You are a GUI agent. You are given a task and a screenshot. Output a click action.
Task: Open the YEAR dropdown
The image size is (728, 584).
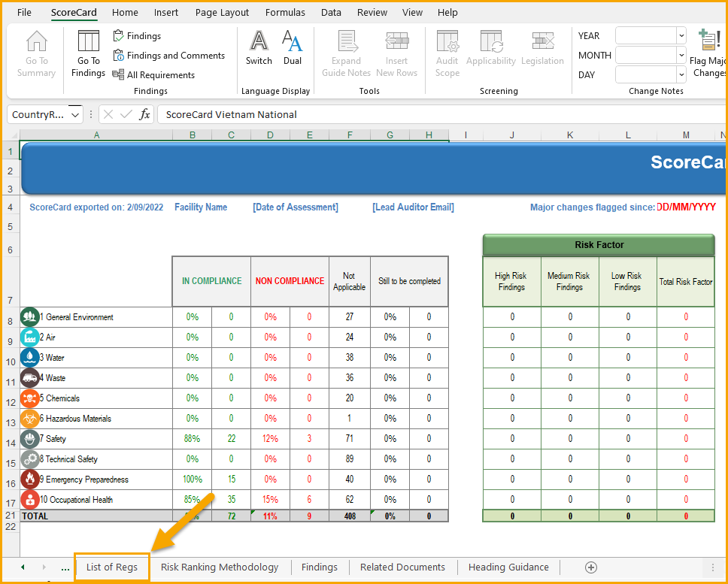click(681, 36)
